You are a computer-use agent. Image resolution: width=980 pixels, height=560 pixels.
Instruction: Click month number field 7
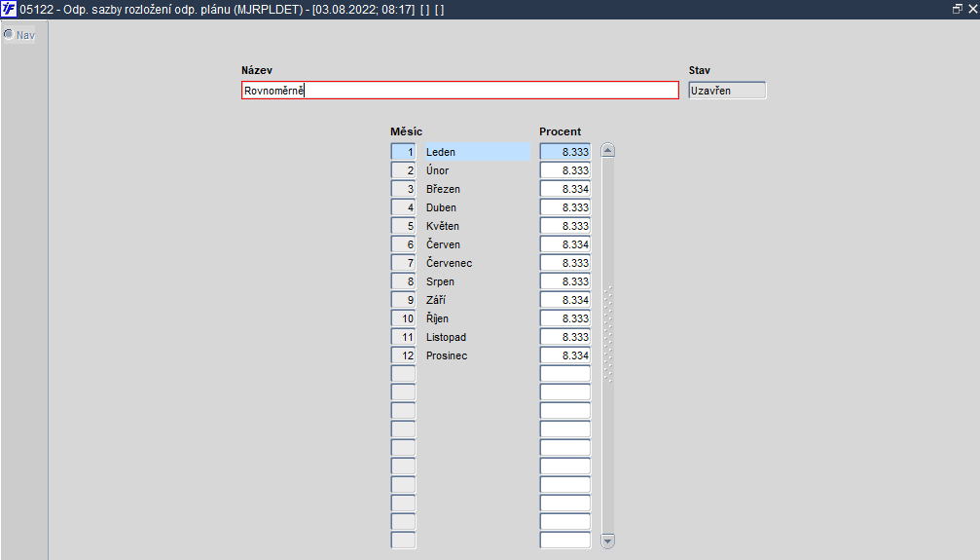click(403, 263)
